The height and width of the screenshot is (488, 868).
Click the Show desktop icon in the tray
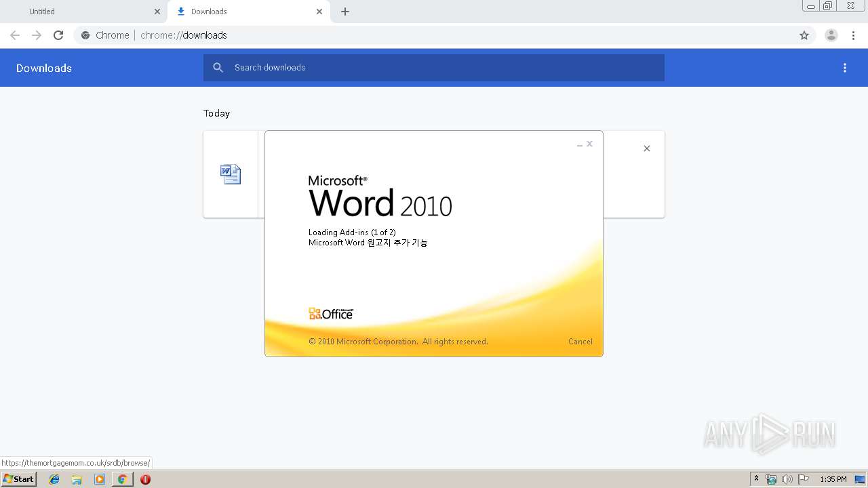click(861, 479)
